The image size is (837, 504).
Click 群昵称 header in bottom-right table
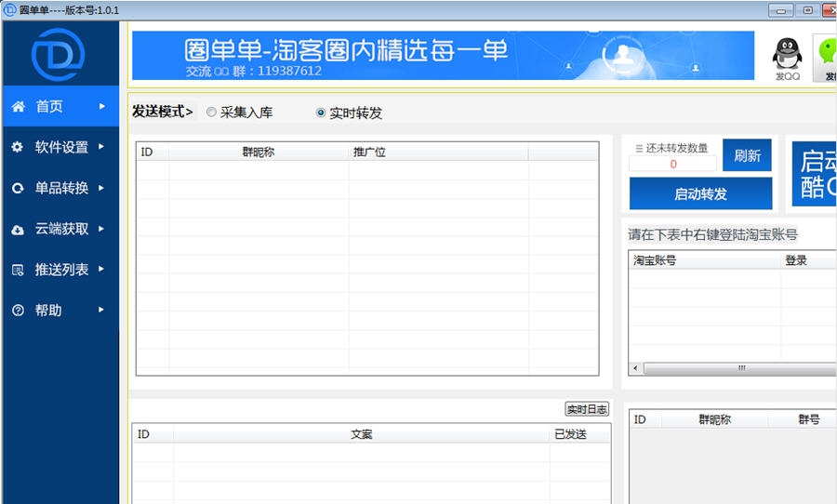click(715, 419)
